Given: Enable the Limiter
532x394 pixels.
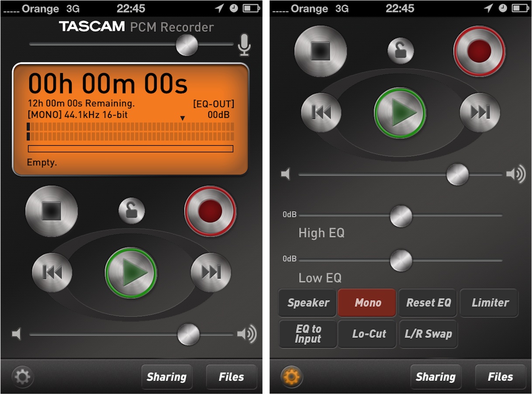Looking at the screenshot, I should click(489, 303).
